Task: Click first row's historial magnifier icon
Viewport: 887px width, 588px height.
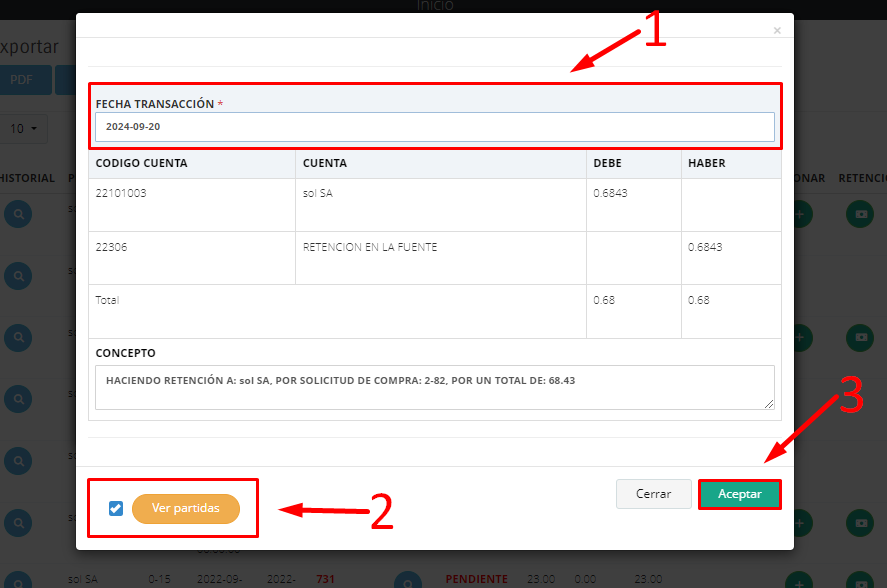Action: tap(18, 214)
